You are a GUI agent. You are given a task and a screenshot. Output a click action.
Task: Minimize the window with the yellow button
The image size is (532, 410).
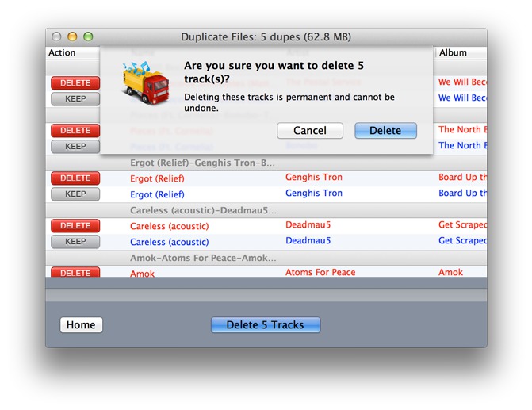pyautogui.click(x=72, y=36)
